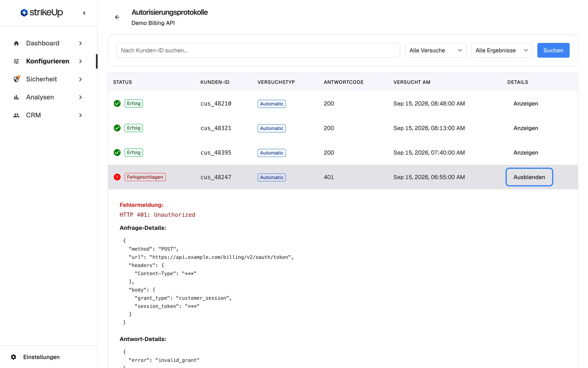Screen dimensions: 588x368
Task: Go back using the arrow icon
Action: (117, 17)
